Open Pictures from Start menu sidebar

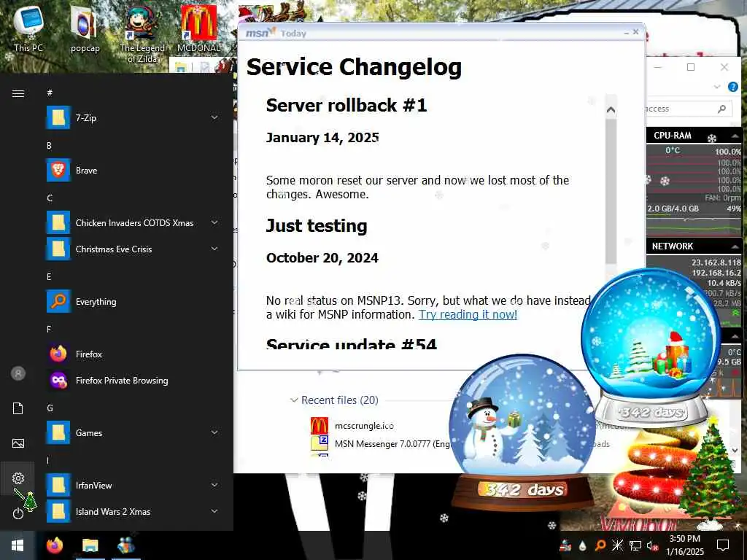[18, 443]
